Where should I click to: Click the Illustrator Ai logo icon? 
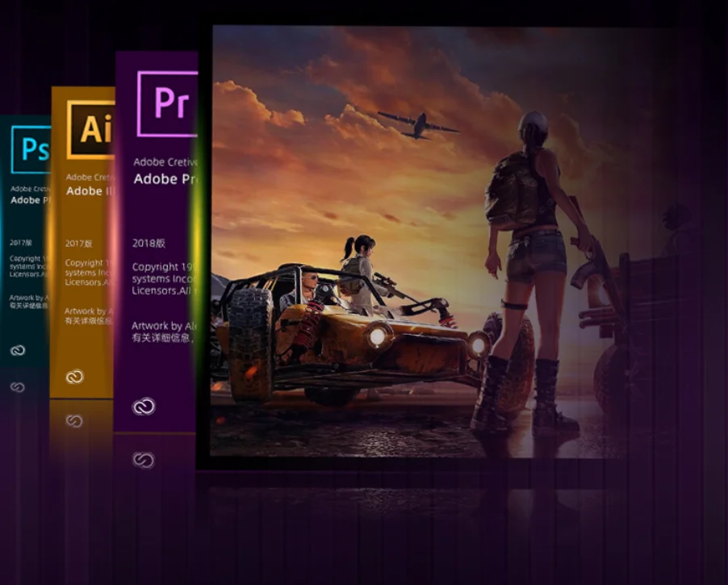click(91, 130)
